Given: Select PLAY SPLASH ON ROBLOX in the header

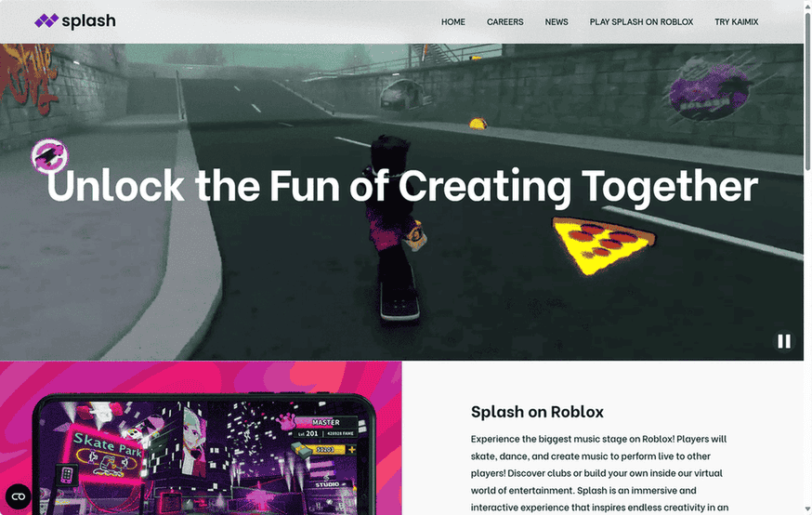Looking at the screenshot, I should pos(641,21).
